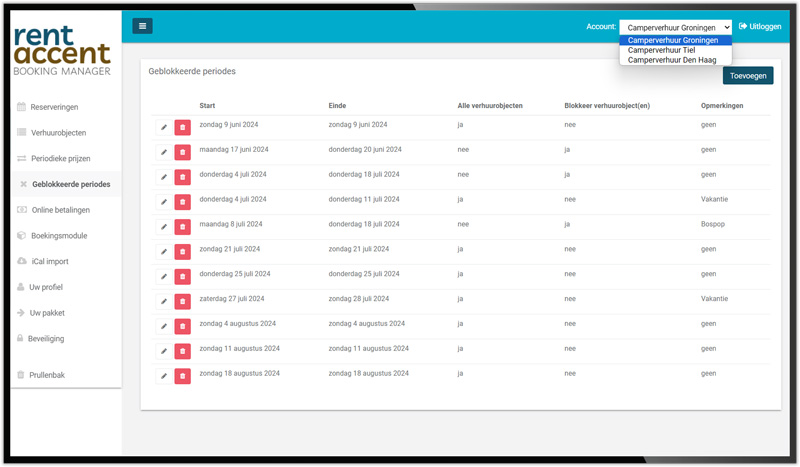Toggle the hamburger sidebar menu button
This screenshot has height=467, width=800.
pyautogui.click(x=142, y=26)
